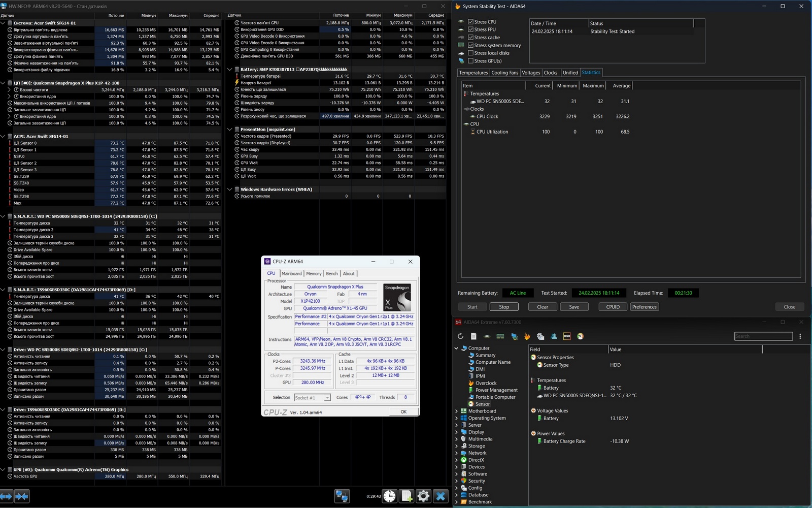
Task: Toggle the Stress cache checkbox
Action: tap(470, 38)
